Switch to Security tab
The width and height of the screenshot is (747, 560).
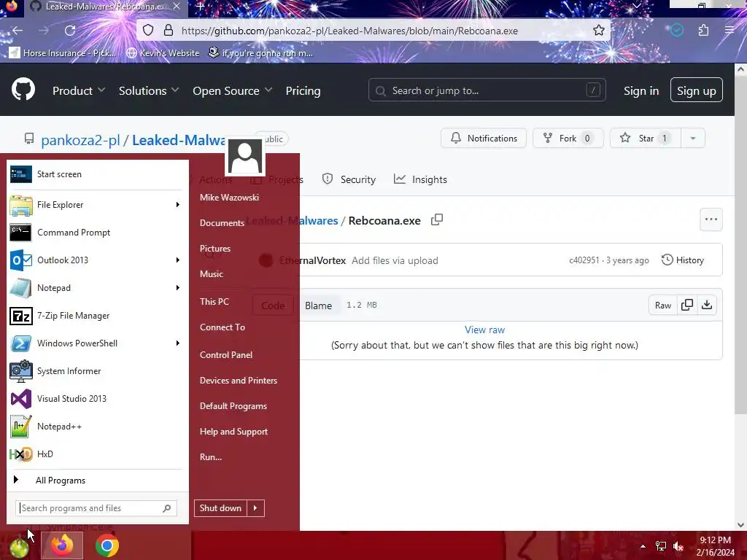[349, 179]
